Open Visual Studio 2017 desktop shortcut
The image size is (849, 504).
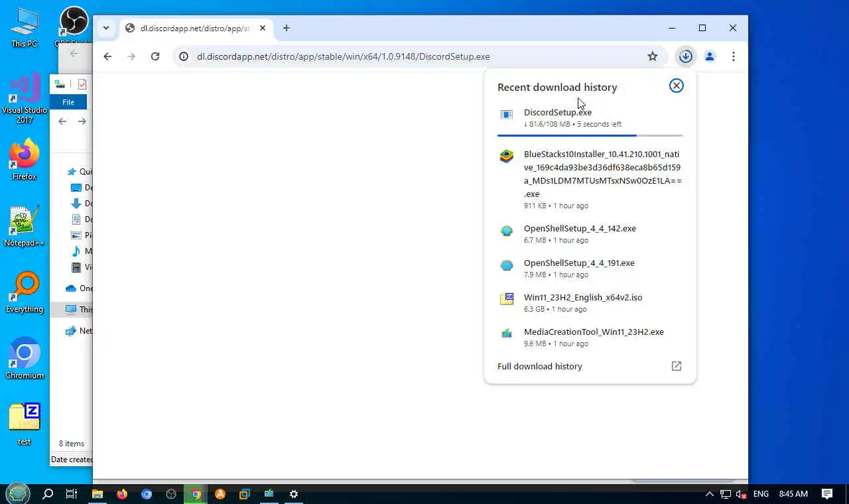click(x=25, y=98)
